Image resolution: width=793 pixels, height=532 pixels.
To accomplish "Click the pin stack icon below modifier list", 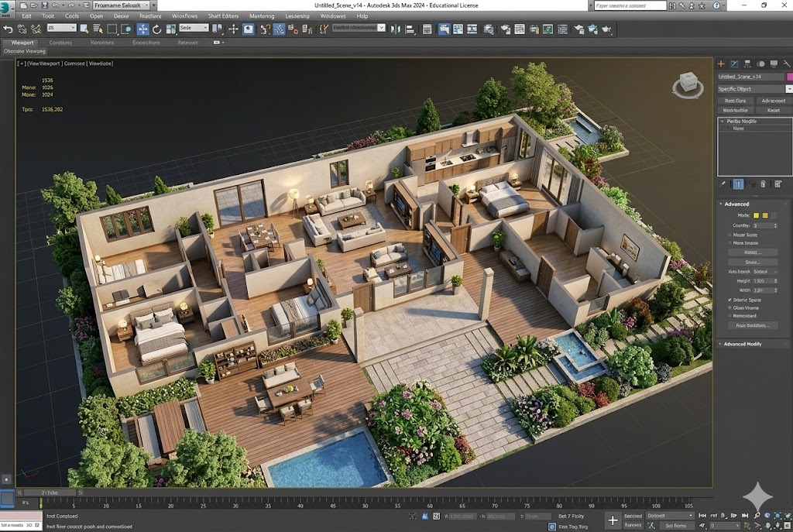I will (723, 184).
